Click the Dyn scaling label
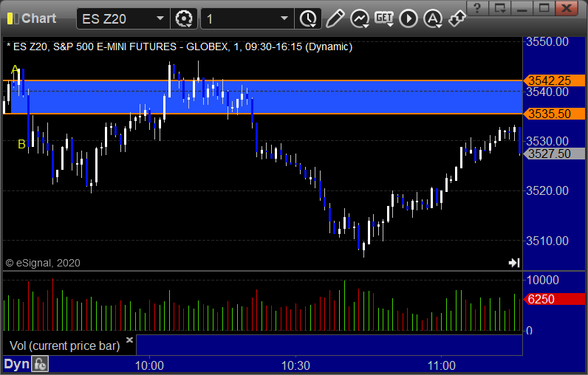 point(16,364)
